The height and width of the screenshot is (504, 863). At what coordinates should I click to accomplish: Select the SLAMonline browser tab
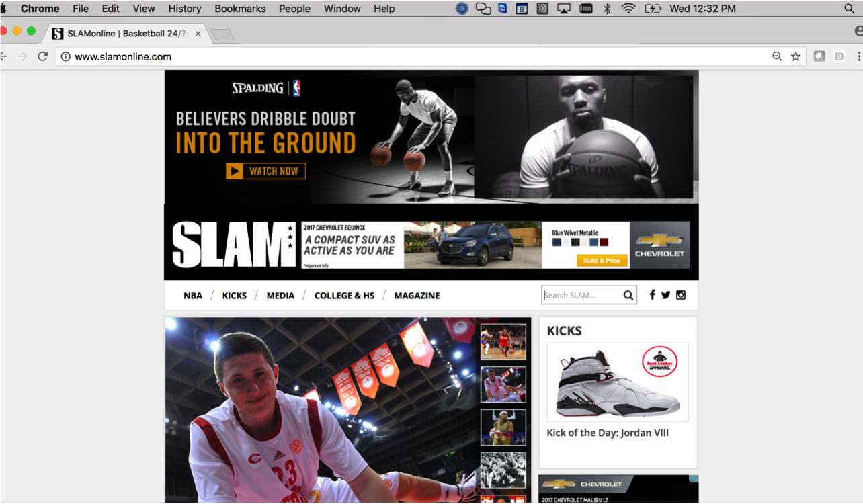click(126, 33)
